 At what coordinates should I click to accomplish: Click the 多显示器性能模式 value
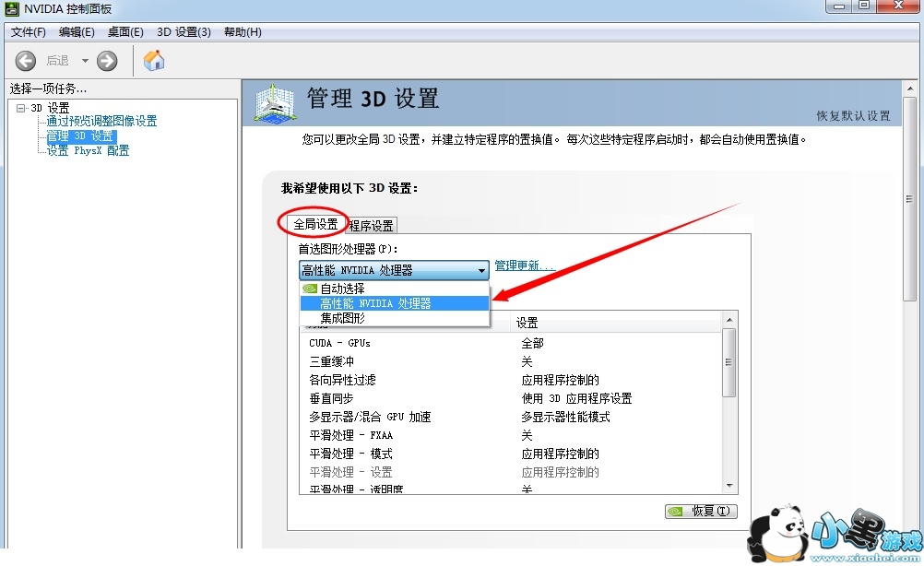[565, 417]
